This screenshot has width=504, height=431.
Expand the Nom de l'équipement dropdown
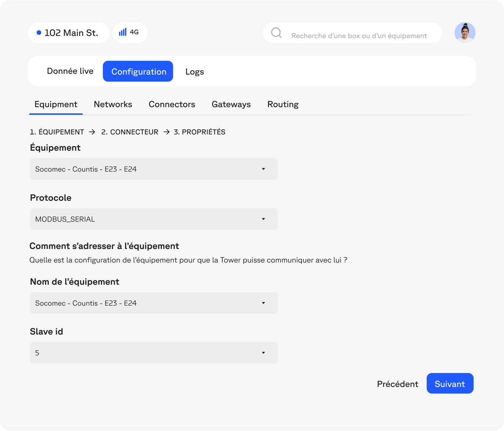(154, 303)
